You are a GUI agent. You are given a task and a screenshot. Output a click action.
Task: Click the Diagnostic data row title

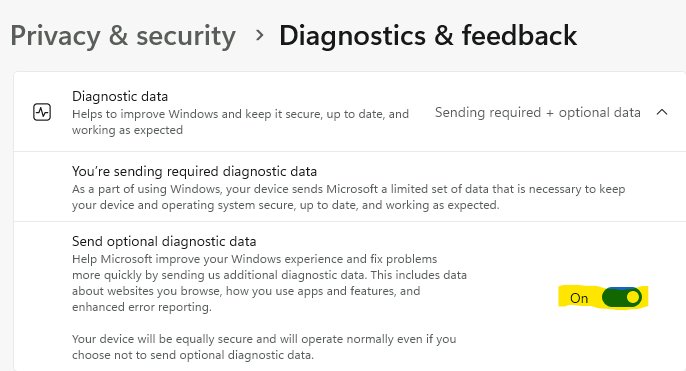click(x=120, y=96)
